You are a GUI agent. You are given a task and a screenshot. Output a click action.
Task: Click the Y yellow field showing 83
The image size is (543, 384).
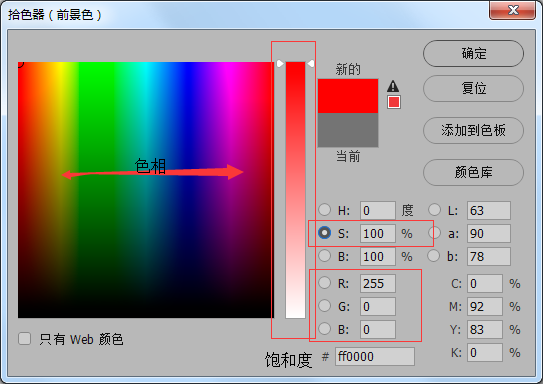click(485, 329)
